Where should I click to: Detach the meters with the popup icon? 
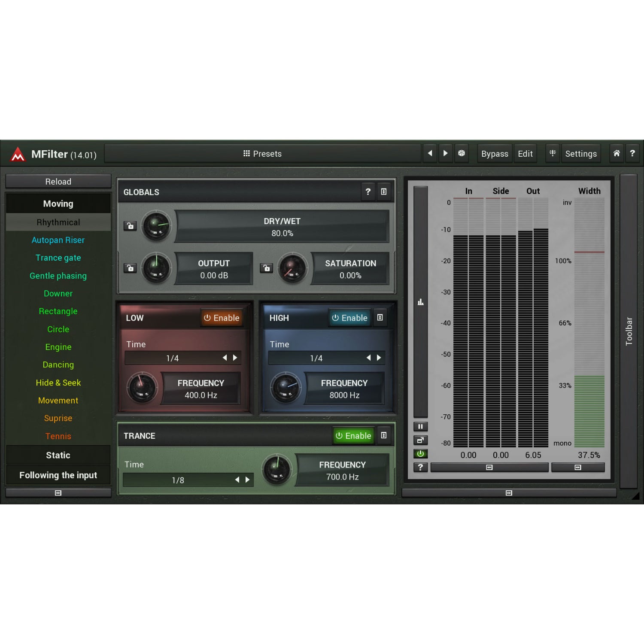tap(420, 440)
